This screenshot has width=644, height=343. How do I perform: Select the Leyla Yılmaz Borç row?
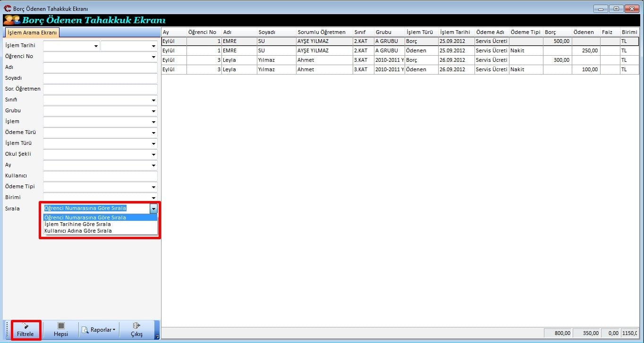click(x=330, y=60)
